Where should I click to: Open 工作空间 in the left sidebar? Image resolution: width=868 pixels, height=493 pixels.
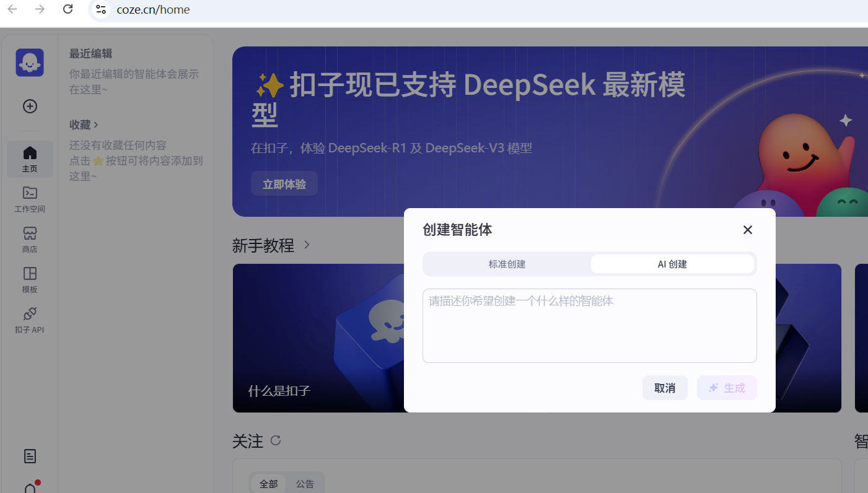[x=30, y=199]
